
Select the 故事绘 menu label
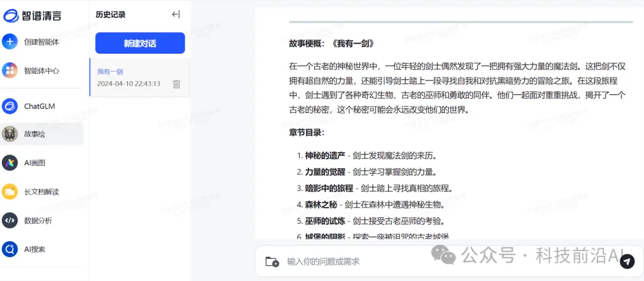coord(35,134)
